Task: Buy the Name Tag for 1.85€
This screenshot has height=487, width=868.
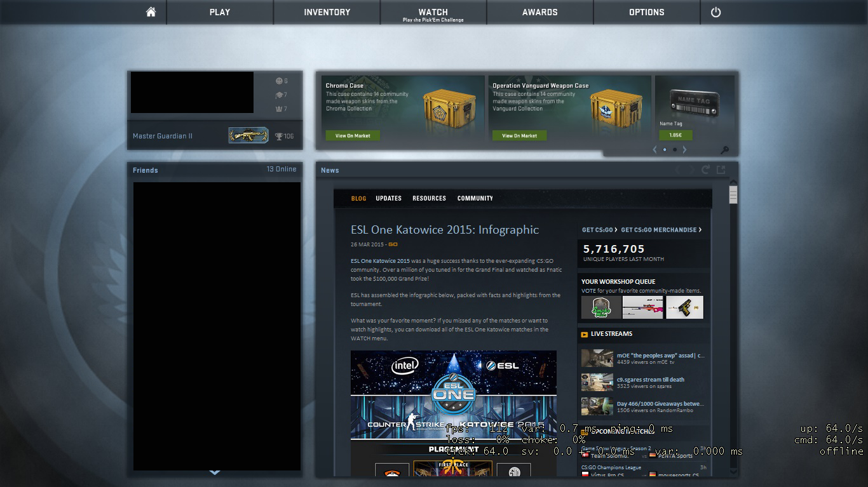Action: [x=675, y=135]
